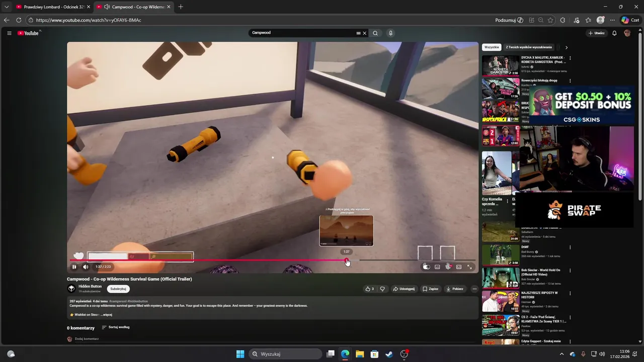The width and height of the screenshot is (644, 362).
Task: Open the Bob Sinclar World Hold On video
Action: click(501, 278)
